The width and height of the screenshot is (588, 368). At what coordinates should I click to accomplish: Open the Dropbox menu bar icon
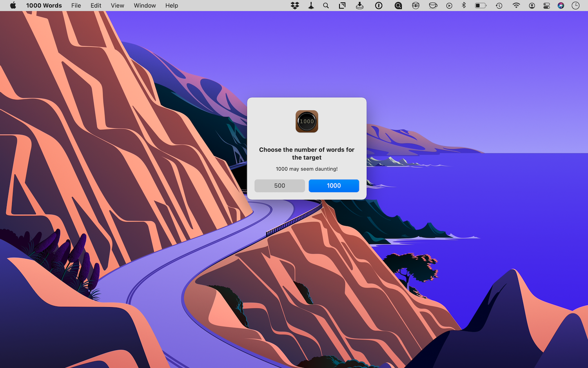[295, 5]
